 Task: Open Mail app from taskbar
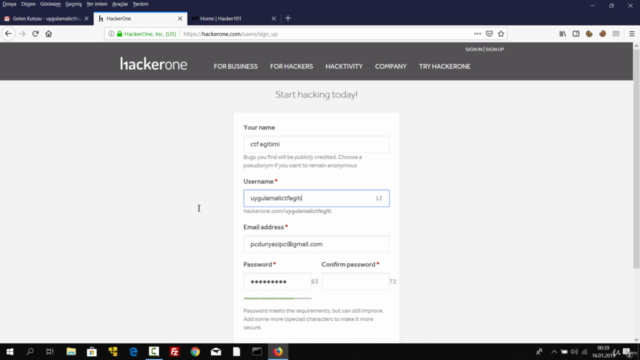coord(216,351)
